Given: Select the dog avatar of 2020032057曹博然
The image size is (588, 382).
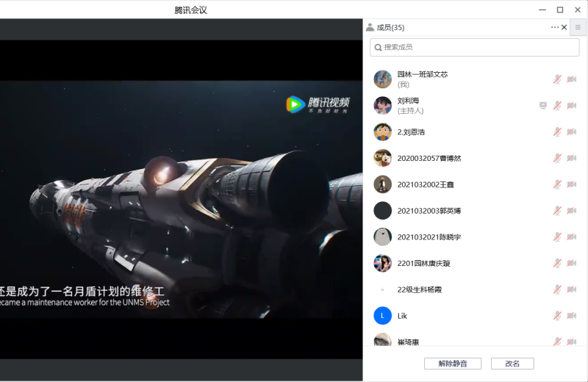Looking at the screenshot, I should [x=382, y=158].
